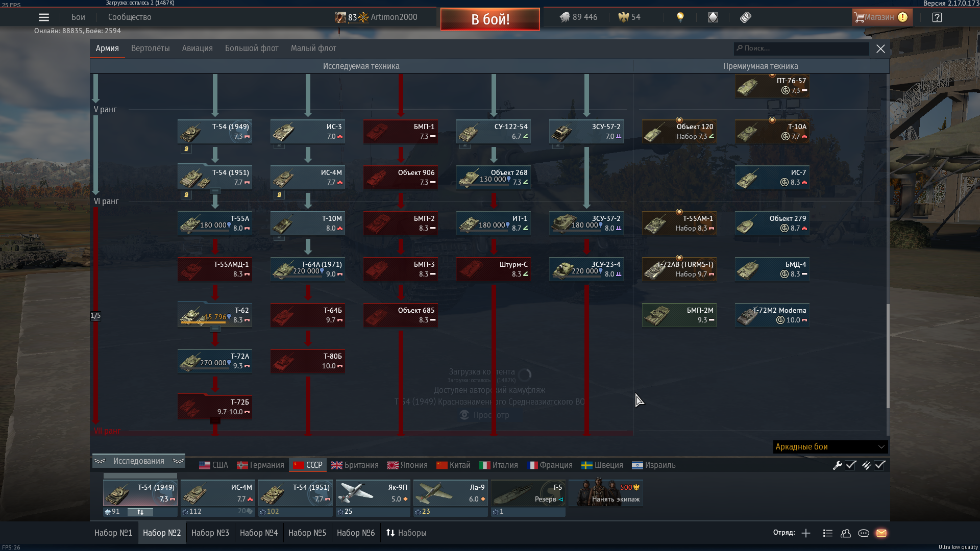The height and width of the screenshot is (551, 980).
Task: Switch to the Малый флот tab
Action: [x=313, y=48]
